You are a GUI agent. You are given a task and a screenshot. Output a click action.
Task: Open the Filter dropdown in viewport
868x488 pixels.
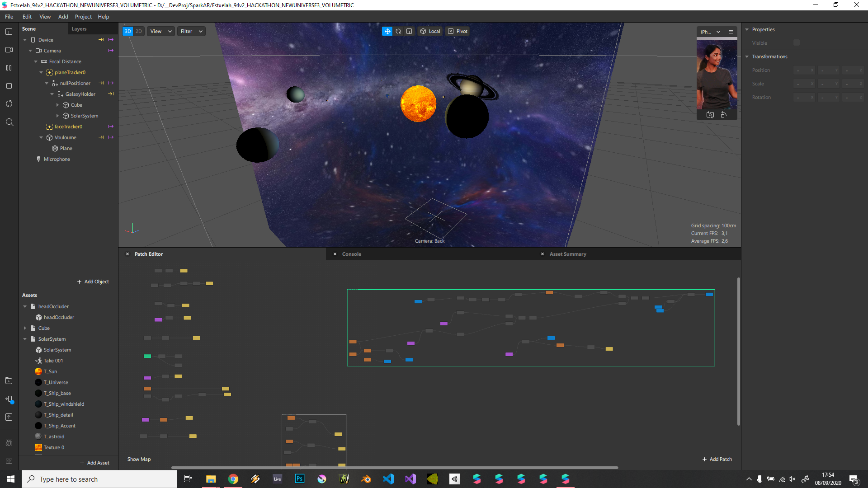(191, 31)
